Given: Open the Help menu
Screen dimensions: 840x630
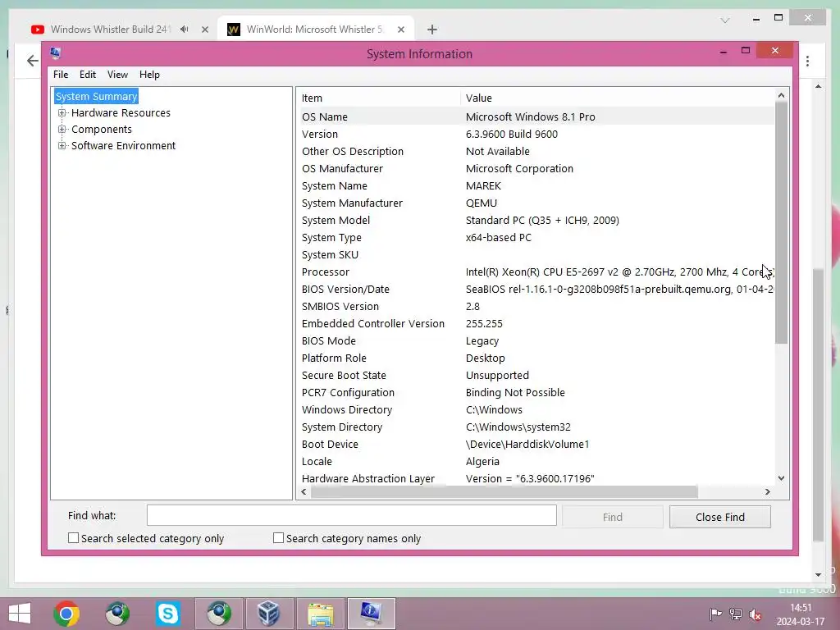Looking at the screenshot, I should pos(149,75).
